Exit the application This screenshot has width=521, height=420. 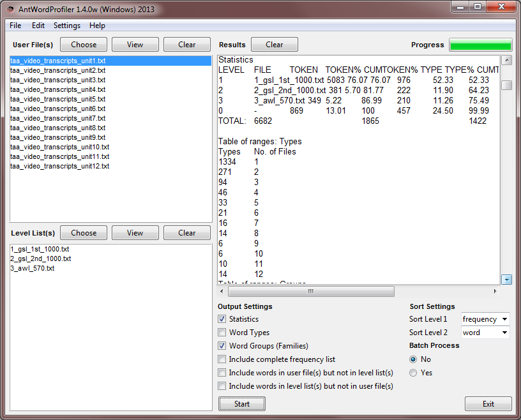click(488, 403)
